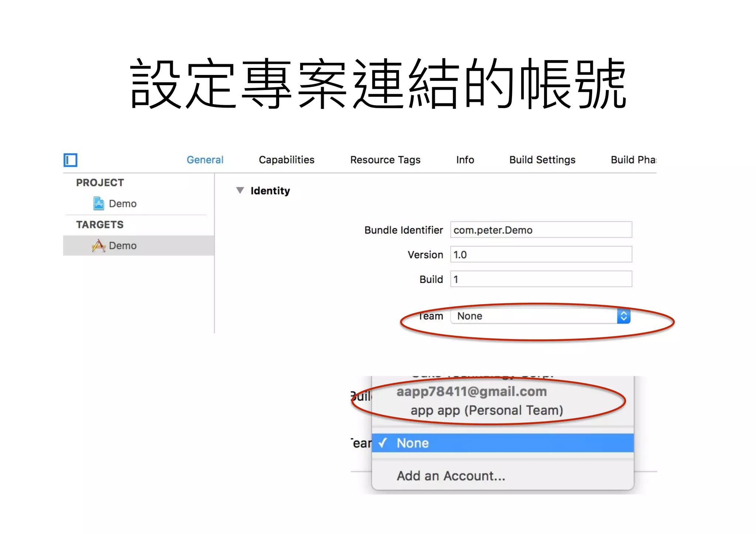
Task: Select app app (Personal Team) option
Action: 487,410
